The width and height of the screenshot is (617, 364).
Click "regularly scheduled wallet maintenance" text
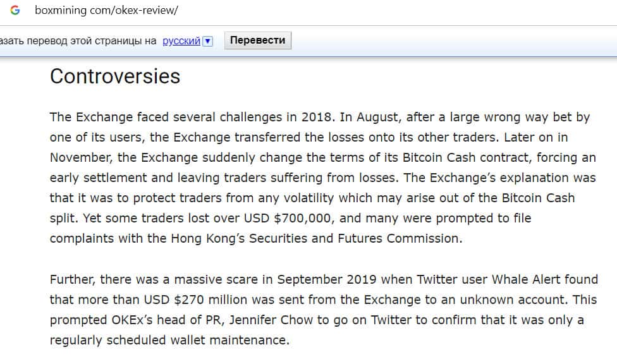pyautogui.click(x=168, y=340)
